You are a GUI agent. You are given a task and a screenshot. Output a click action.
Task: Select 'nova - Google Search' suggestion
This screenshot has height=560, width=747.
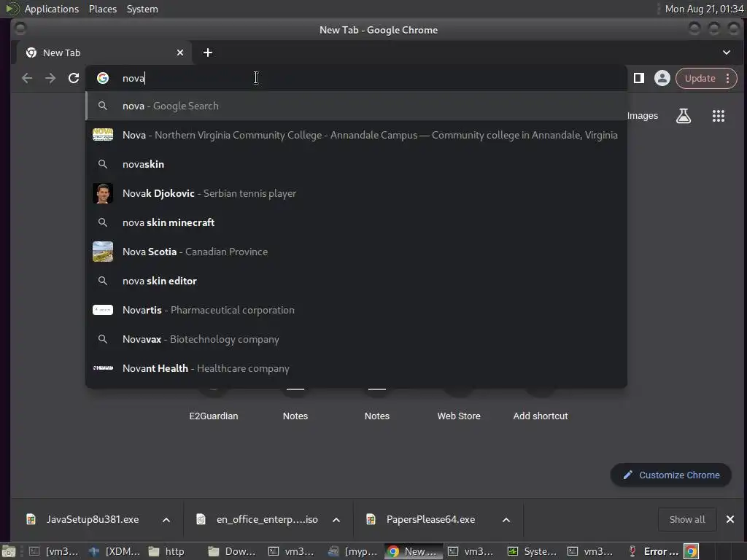[x=356, y=106]
